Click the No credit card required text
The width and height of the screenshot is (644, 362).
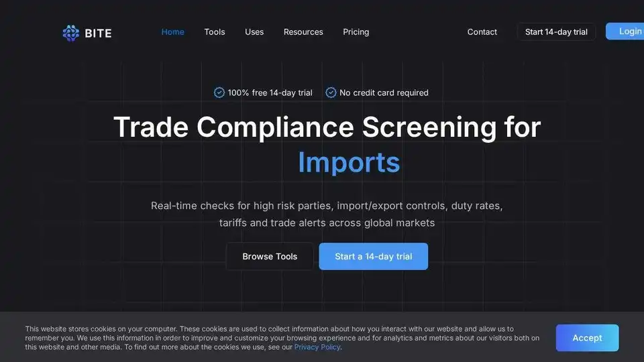[x=384, y=93]
